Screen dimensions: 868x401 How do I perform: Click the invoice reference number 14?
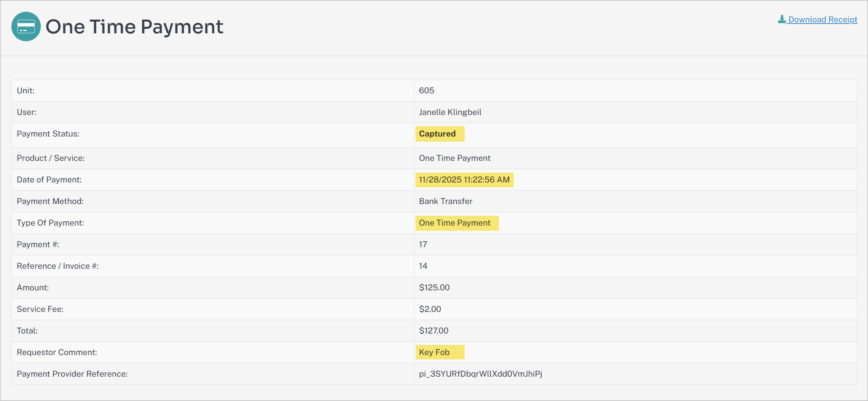click(423, 266)
